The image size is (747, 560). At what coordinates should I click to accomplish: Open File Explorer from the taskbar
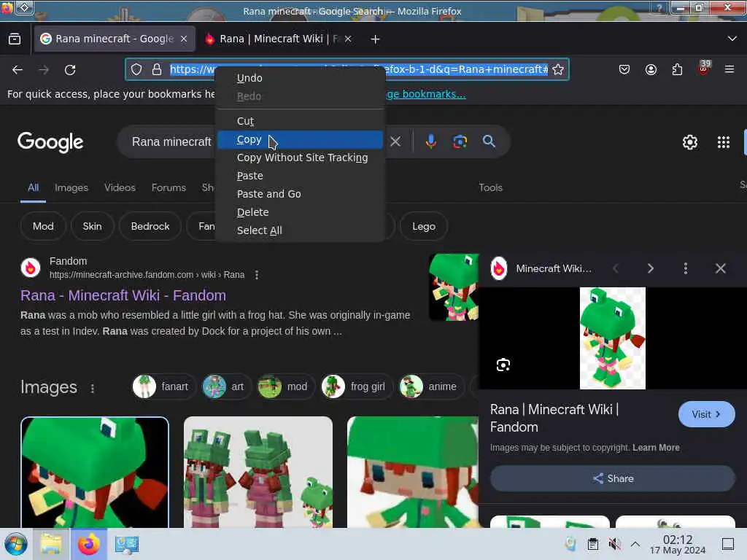point(51,544)
